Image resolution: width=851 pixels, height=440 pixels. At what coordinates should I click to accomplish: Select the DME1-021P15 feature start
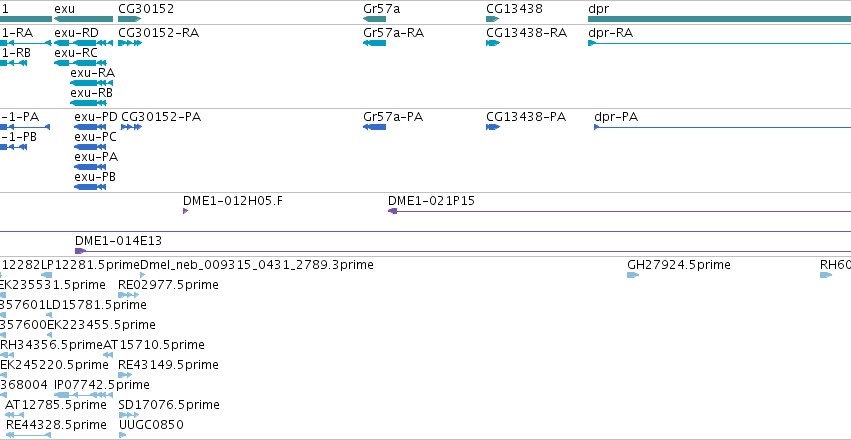[392, 211]
